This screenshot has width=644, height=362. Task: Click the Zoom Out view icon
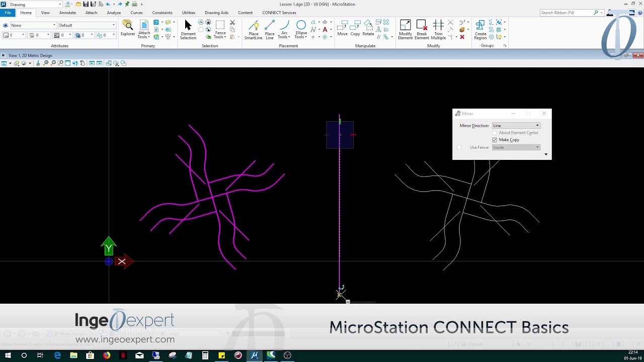tap(53, 63)
